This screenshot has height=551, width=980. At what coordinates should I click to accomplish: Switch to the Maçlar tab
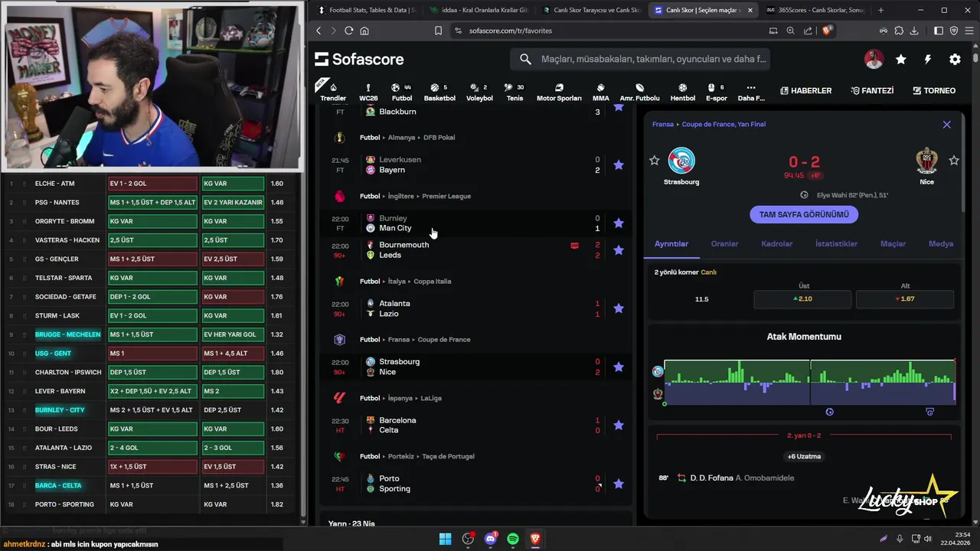point(893,243)
